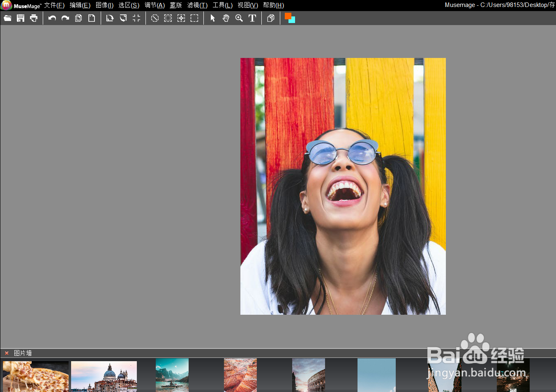Click the orange and cyan color swatch

(290, 18)
